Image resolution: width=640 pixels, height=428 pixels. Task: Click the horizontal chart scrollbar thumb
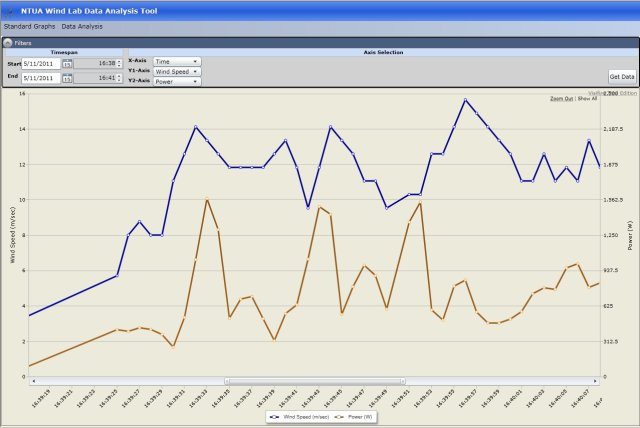315,380
